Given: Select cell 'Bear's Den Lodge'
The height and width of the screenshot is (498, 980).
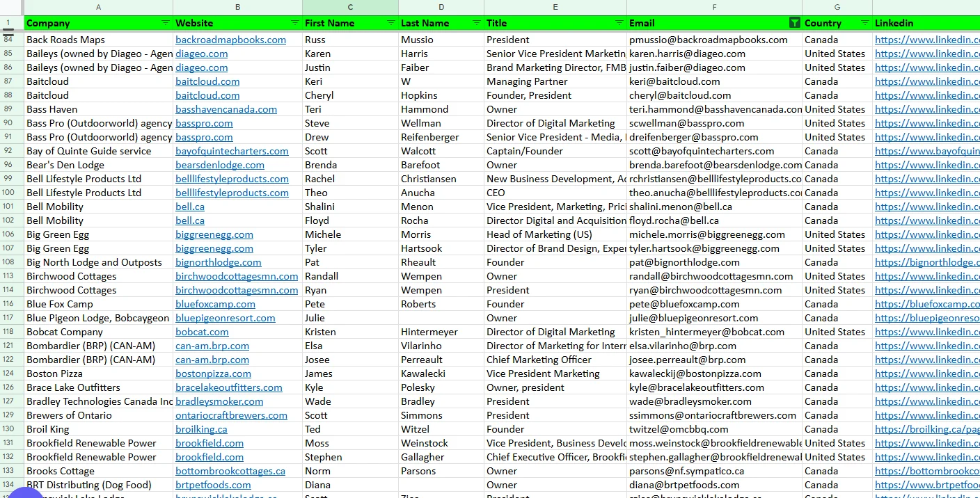Looking at the screenshot, I should coord(98,165).
